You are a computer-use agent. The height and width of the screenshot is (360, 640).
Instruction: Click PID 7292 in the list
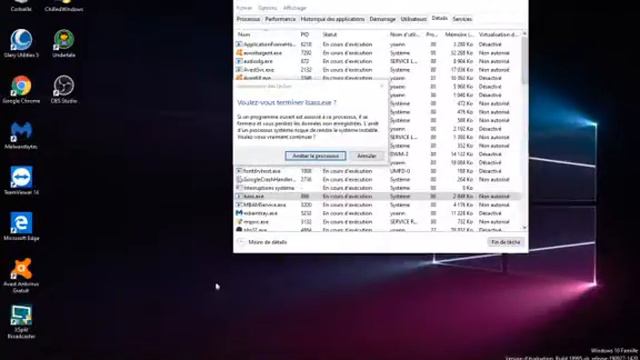(x=306, y=53)
